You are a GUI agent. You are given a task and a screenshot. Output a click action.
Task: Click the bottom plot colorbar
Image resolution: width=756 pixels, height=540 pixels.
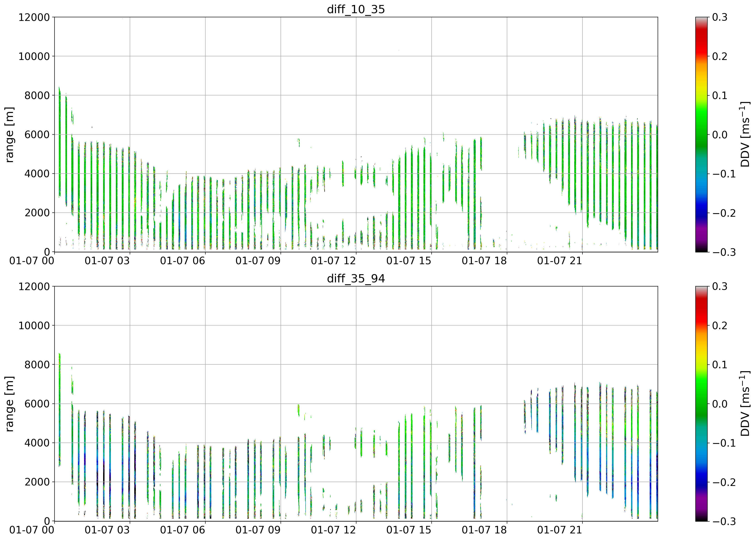point(701,404)
